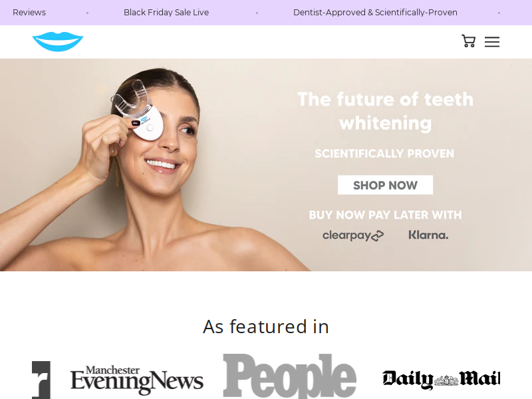The width and height of the screenshot is (532, 399).
Task: Click the Manchester Evening News logo
Action: [x=137, y=379]
